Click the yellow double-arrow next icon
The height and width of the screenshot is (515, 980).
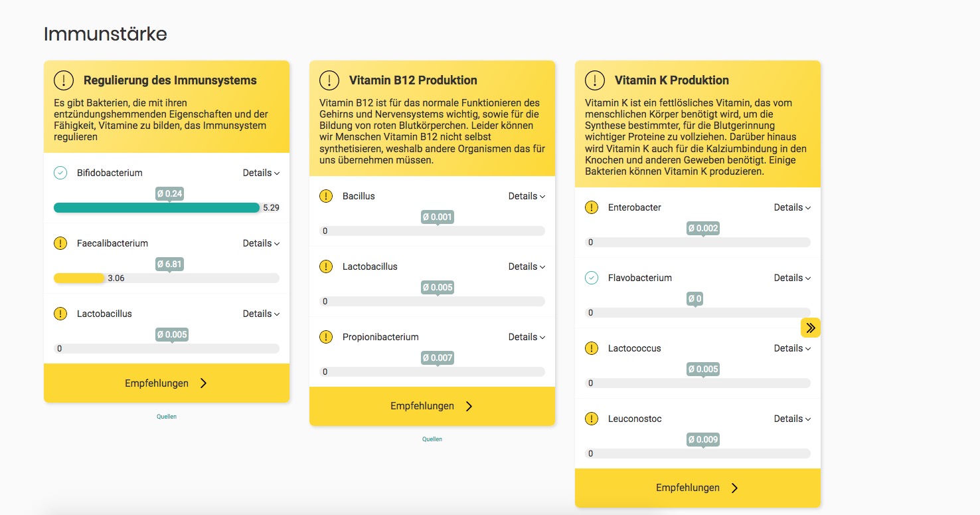tap(811, 328)
